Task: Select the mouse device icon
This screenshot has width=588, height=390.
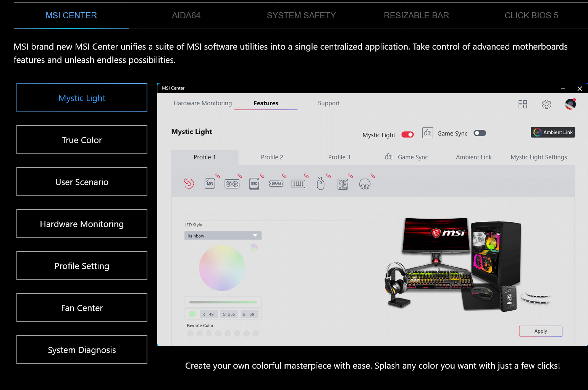Action: pyautogui.click(x=320, y=184)
